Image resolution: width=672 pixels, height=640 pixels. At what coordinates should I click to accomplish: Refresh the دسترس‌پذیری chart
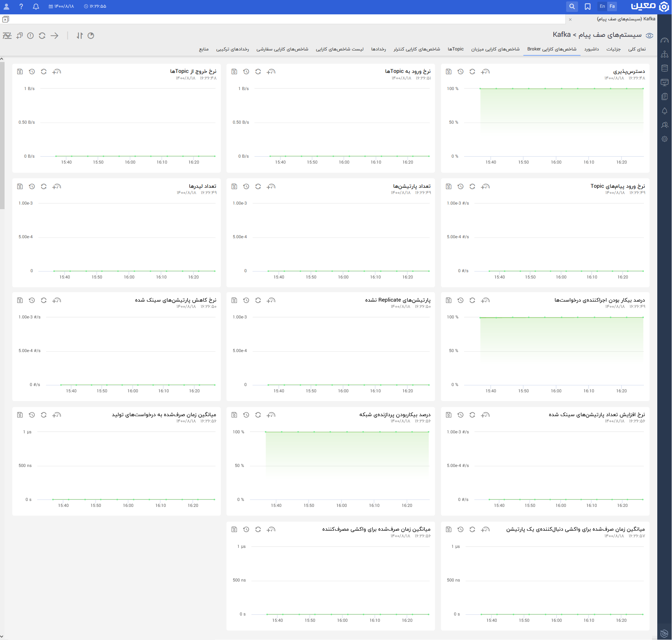[x=473, y=71]
